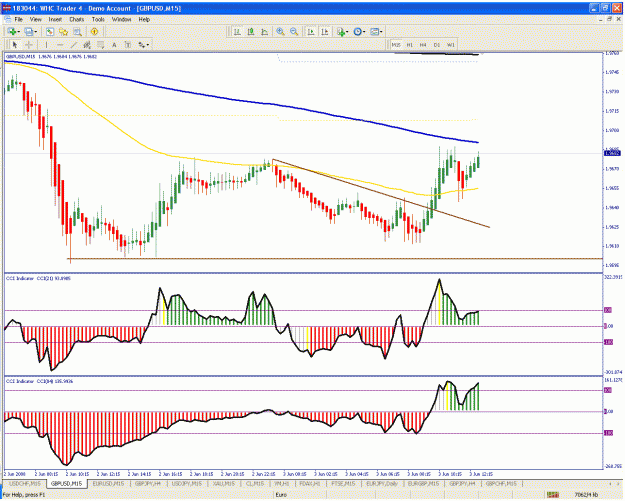625x501 pixels.
Task: Select the horizontal brown support line
Action: 335,259
